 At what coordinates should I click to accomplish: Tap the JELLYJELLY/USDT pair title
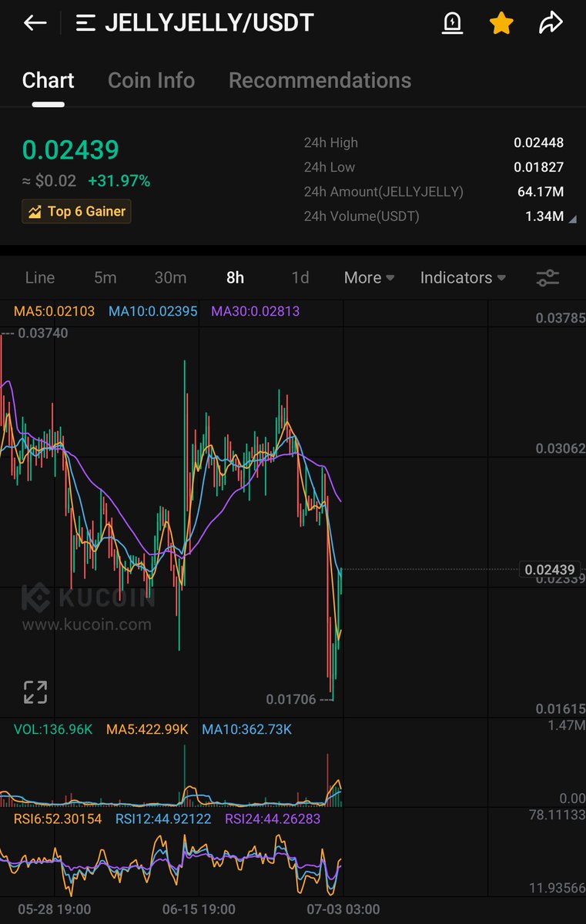point(209,23)
